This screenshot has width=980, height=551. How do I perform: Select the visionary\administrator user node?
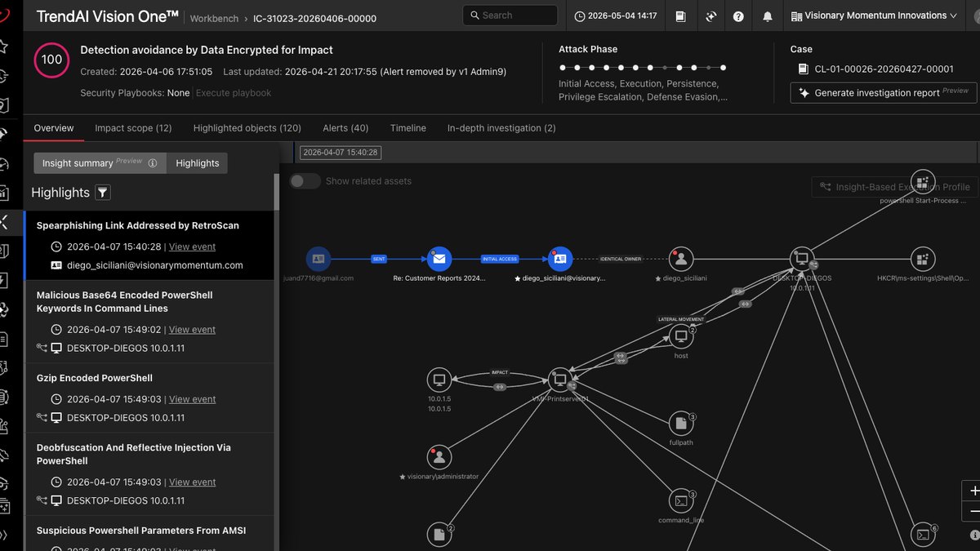pos(439,457)
